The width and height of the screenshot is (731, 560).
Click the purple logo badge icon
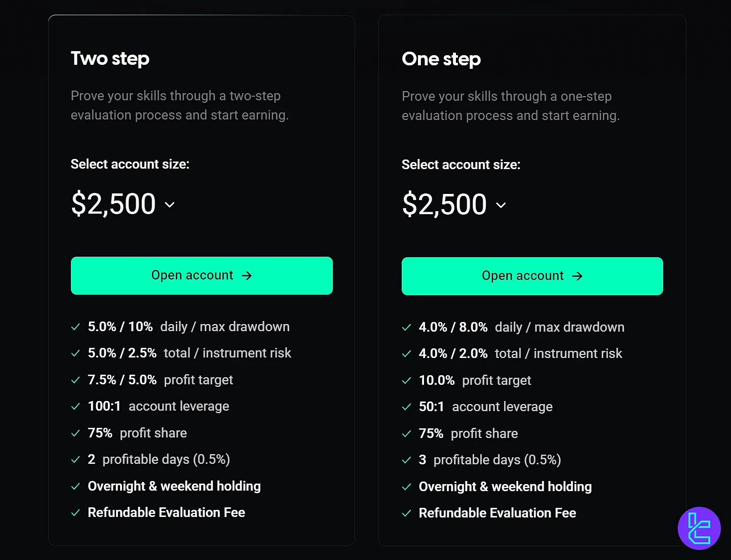(x=699, y=528)
